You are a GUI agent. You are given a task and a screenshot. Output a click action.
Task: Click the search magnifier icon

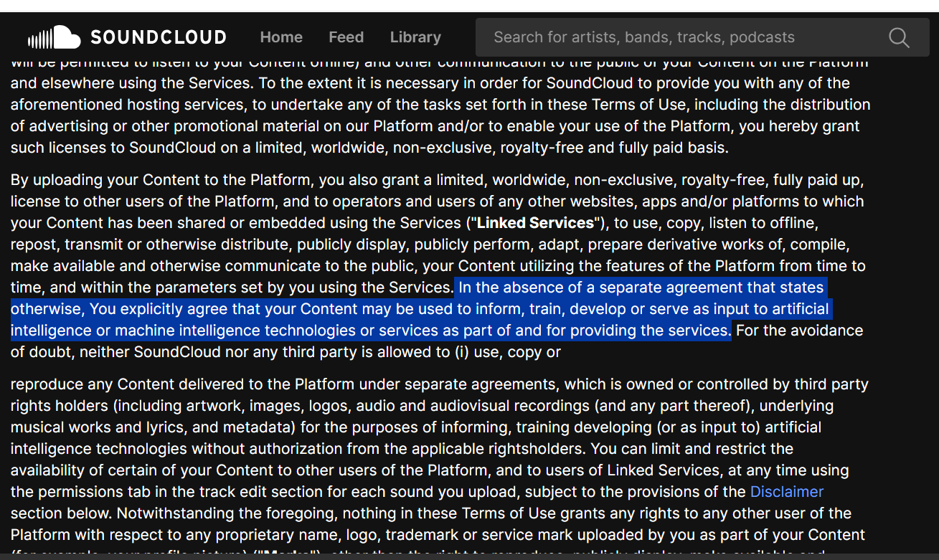click(899, 37)
